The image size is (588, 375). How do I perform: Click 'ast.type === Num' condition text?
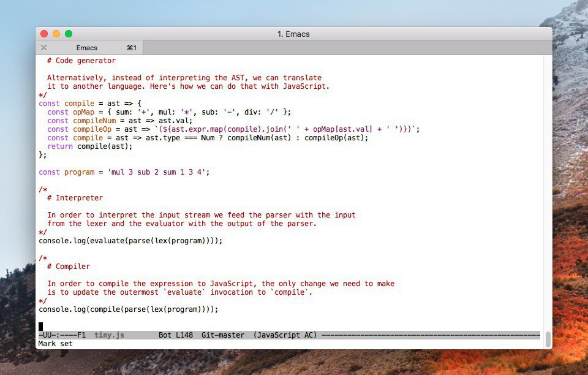(180, 138)
